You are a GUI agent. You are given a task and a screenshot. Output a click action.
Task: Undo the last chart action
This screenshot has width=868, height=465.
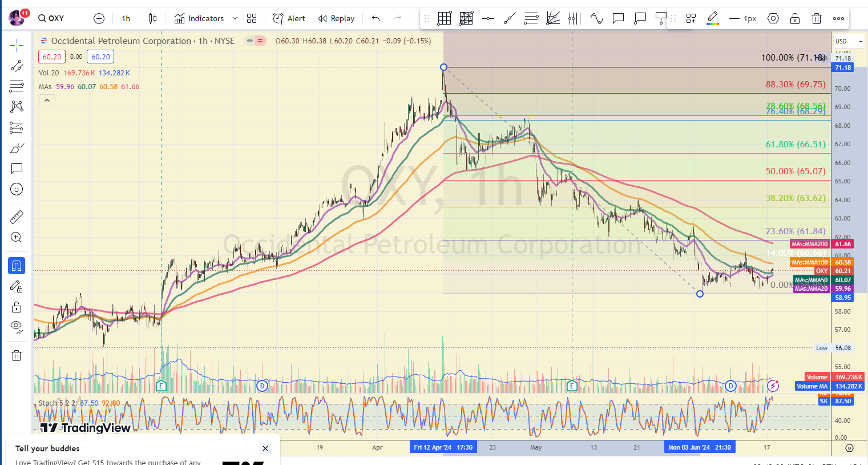click(x=376, y=18)
